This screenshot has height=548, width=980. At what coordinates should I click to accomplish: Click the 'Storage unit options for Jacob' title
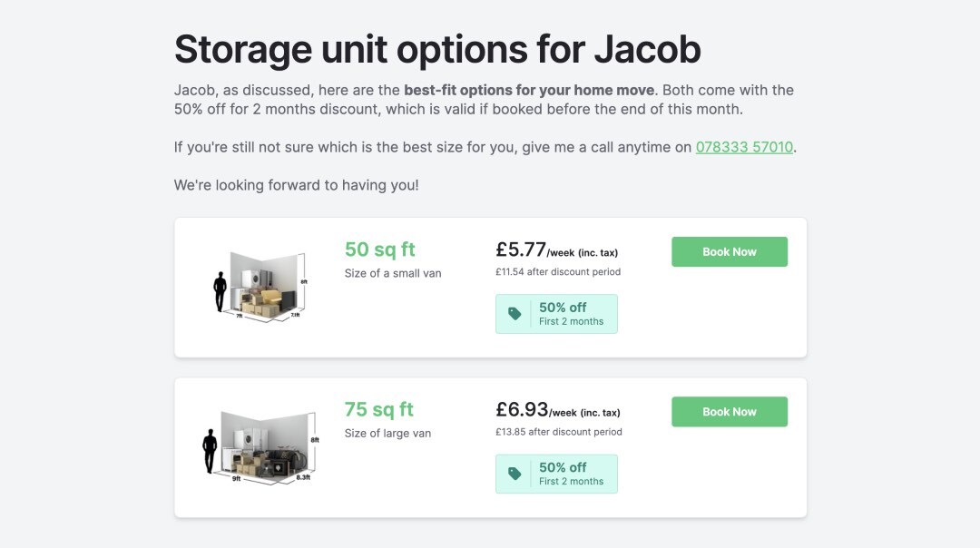click(x=437, y=49)
